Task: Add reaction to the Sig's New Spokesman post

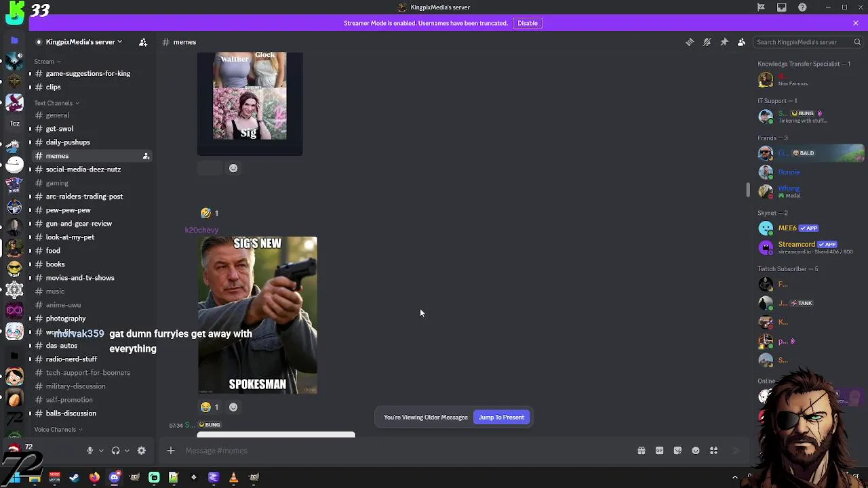Action: pyautogui.click(x=233, y=407)
